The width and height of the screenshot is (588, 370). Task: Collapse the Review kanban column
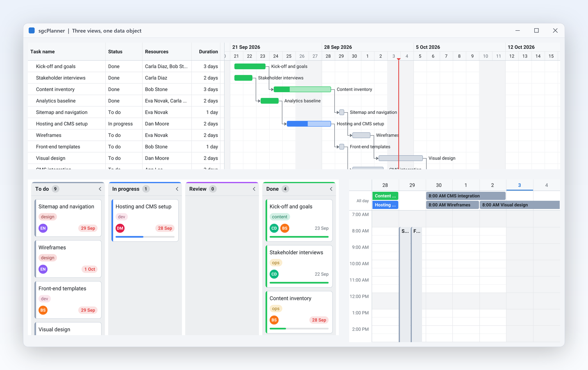click(x=254, y=189)
